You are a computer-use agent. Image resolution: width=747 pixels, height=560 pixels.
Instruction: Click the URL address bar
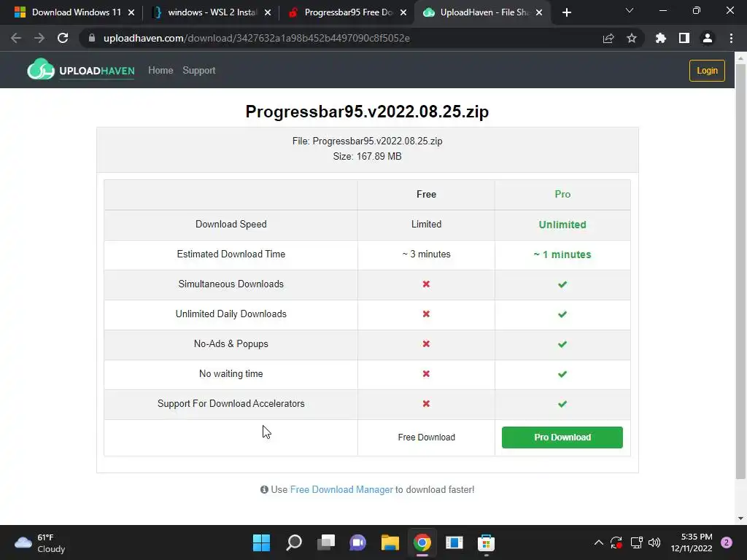tap(343, 38)
